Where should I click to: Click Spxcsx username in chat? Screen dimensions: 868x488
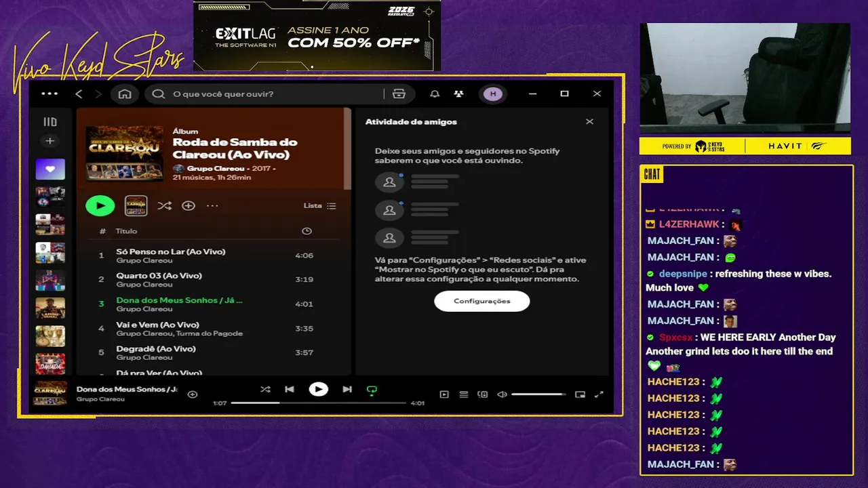(676, 338)
